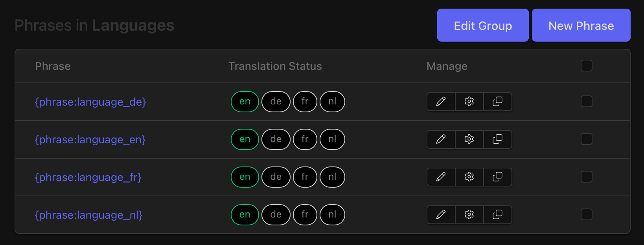Check the box for language_fr row
This screenshot has height=245, width=644.
pos(587,177)
